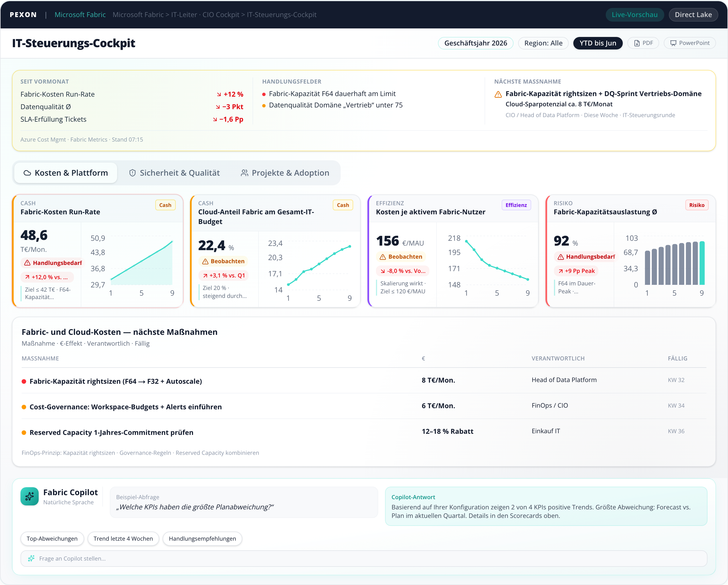This screenshot has width=728, height=585.
Task: Click the Handlungsempfehlungen suggestion chip
Action: point(202,538)
